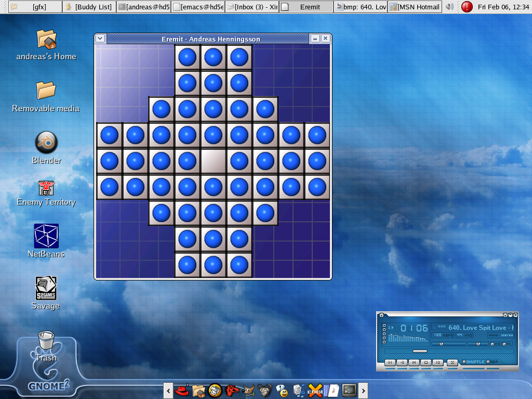
Task: Open the Red Hat main menu
Action: (x=182, y=390)
